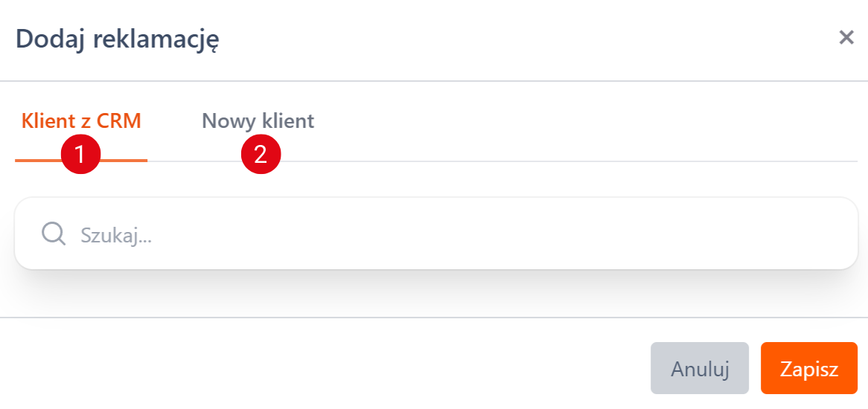Click the Dodaj reklamację dialog title
Image resolution: width=868 pixels, height=409 pixels.
118,39
